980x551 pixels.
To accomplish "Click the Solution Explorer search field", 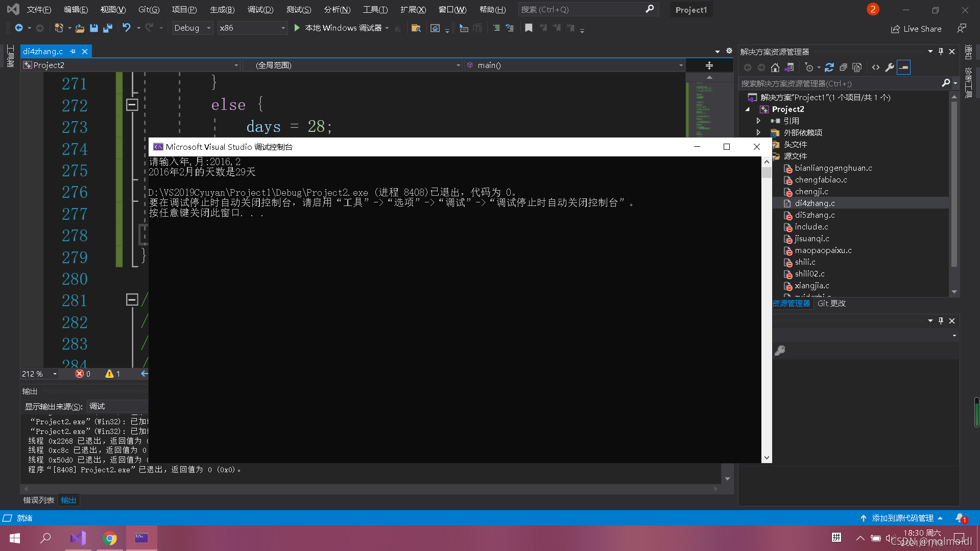I will pyautogui.click(x=848, y=83).
